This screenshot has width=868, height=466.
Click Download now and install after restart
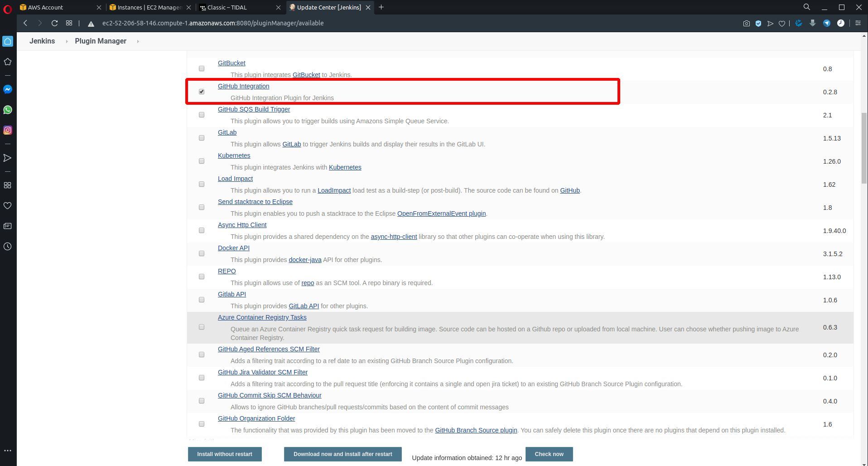(x=343, y=454)
